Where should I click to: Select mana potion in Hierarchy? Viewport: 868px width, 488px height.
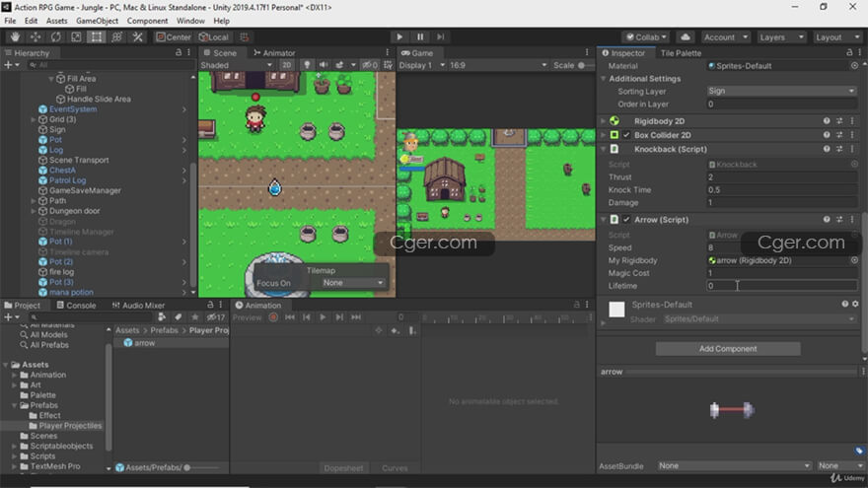pos(71,292)
